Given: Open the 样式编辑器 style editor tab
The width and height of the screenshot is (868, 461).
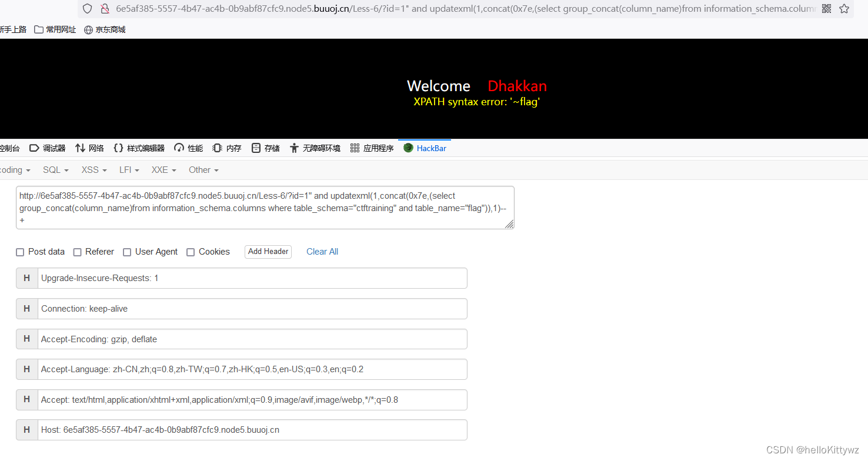Looking at the screenshot, I should pos(139,148).
